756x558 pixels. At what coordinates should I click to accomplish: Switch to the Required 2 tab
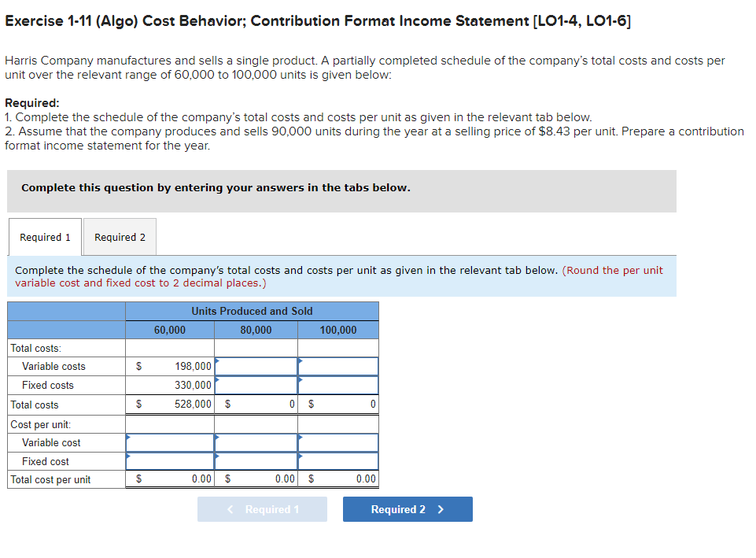[x=119, y=237]
